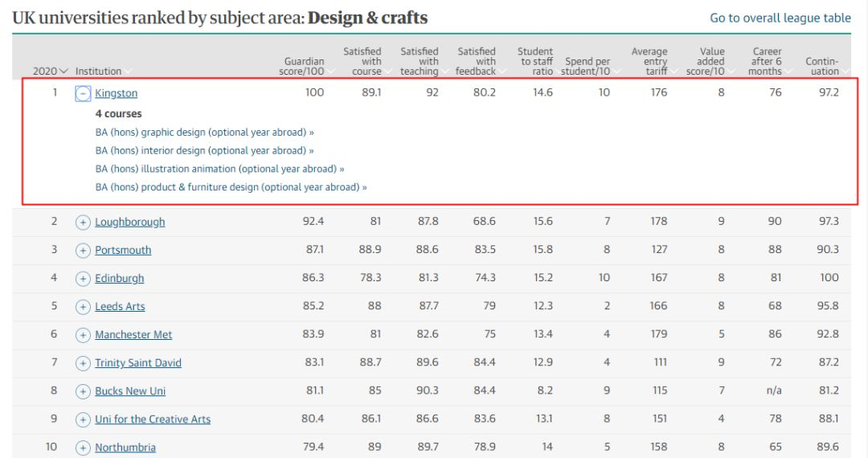Select Loughborough career after 6 months 90

pyautogui.click(x=775, y=221)
